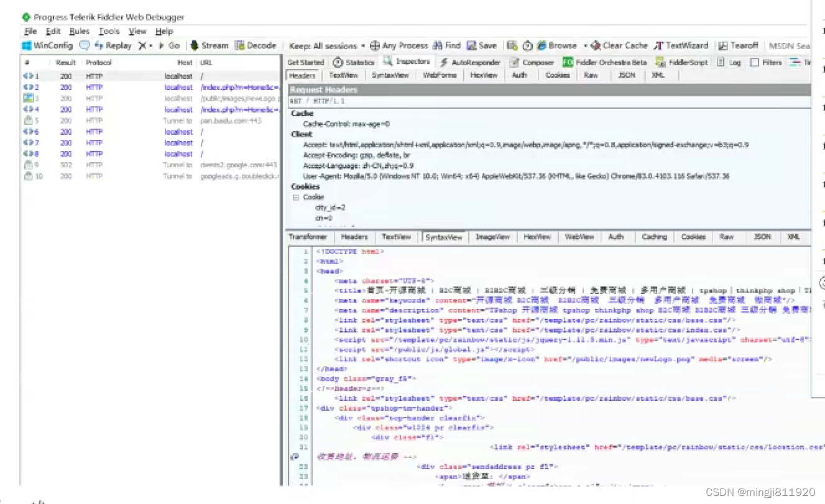This screenshot has height=504, width=825.
Task: Open the Keep: All sessions dropdown
Action: [x=327, y=45]
